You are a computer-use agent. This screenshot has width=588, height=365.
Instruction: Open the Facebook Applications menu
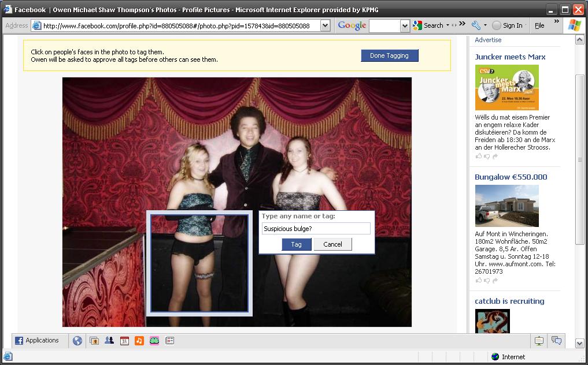coord(37,341)
